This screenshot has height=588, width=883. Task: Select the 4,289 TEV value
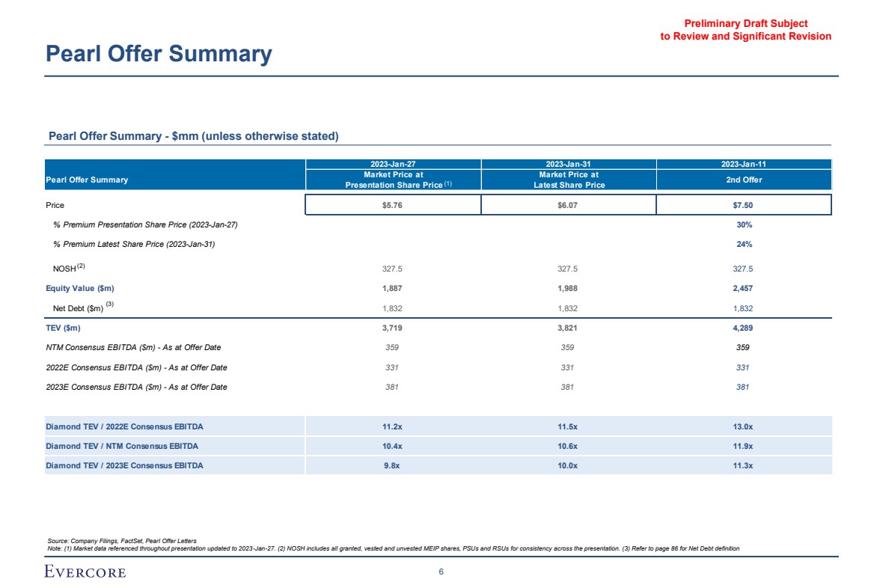(x=743, y=328)
